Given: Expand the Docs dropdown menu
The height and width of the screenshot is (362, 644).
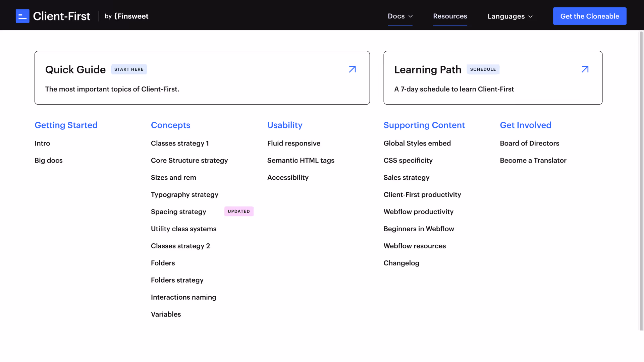Looking at the screenshot, I should click(400, 16).
